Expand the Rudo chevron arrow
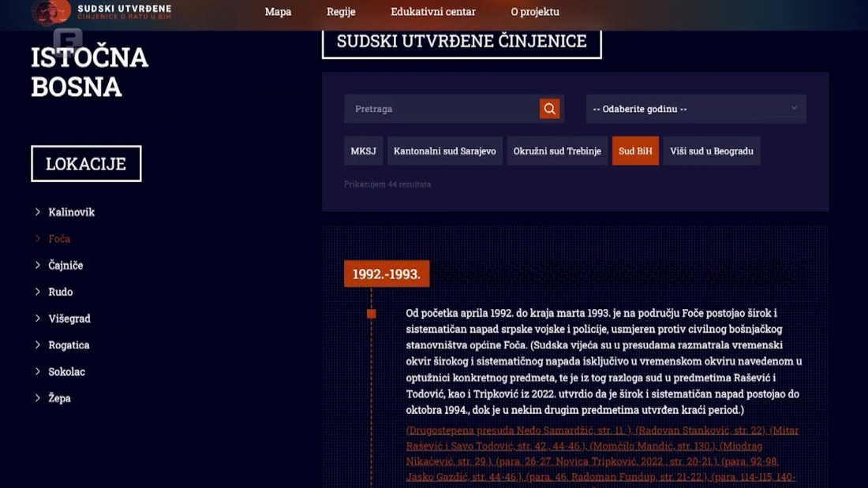The image size is (868, 488). pyautogui.click(x=38, y=292)
